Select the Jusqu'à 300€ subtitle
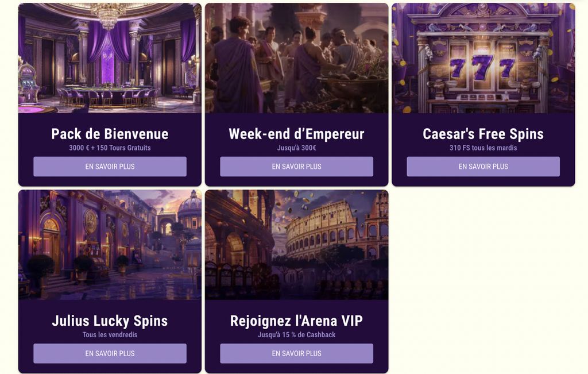The width and height of the screenshot is (588, 374). point(296,147)
